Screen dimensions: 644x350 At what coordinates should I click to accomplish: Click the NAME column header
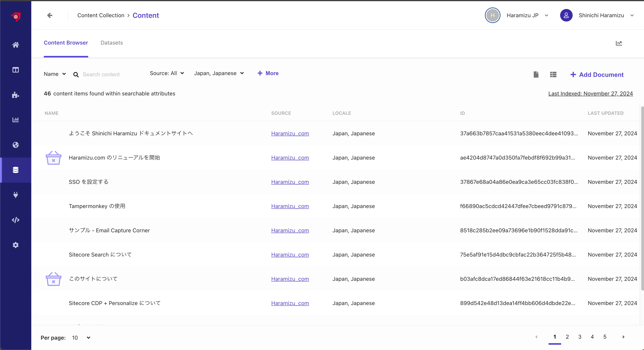(51, 113)
